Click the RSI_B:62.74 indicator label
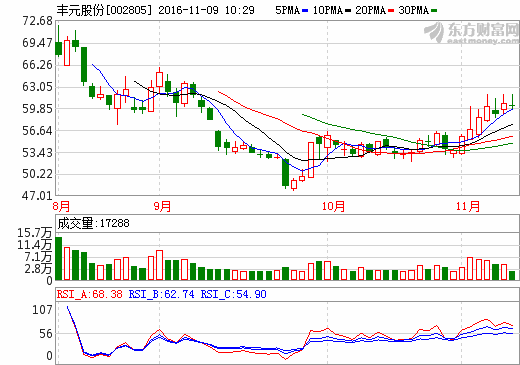Image resolution: width=520 pixels, height=365 pixels. click(161, 294)
